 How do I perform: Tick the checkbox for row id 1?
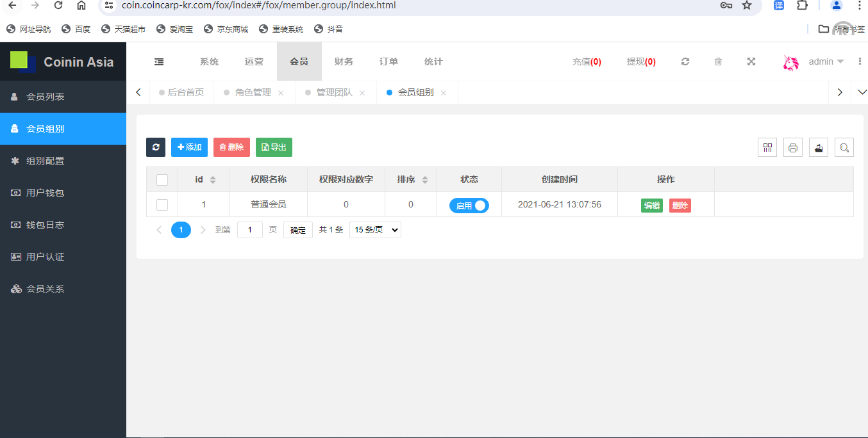(x=162, y=205)
